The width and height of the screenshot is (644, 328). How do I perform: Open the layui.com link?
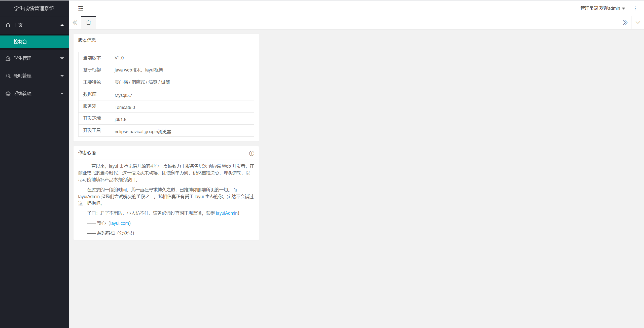(x=120, y=223)
